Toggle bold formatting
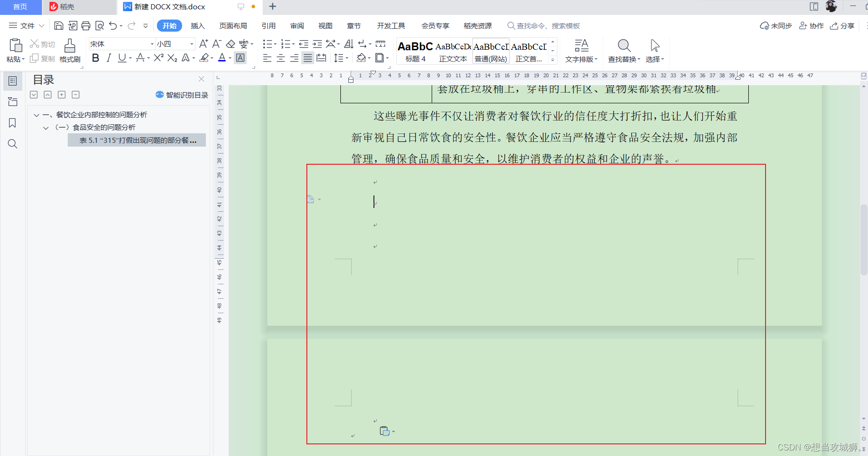 [95, 58]
